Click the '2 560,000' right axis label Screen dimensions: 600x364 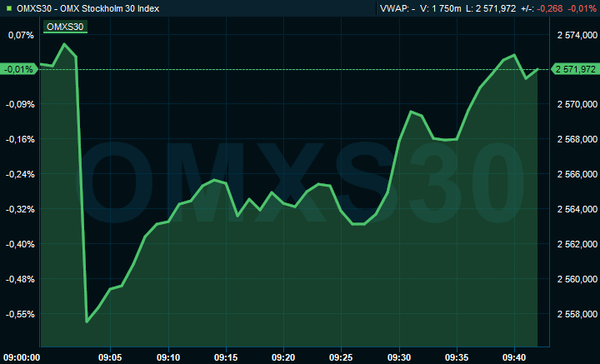pos(577,279)
